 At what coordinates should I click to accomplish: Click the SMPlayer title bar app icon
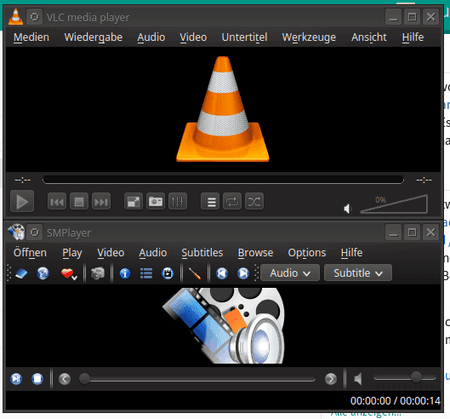pos(16,232)
